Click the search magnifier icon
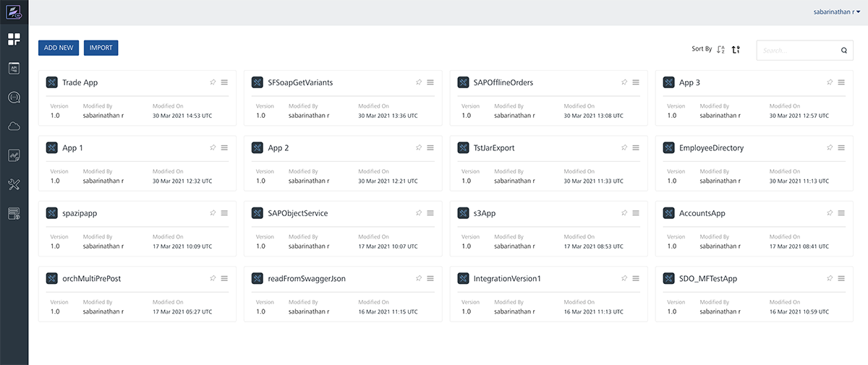 pos(843,51)
